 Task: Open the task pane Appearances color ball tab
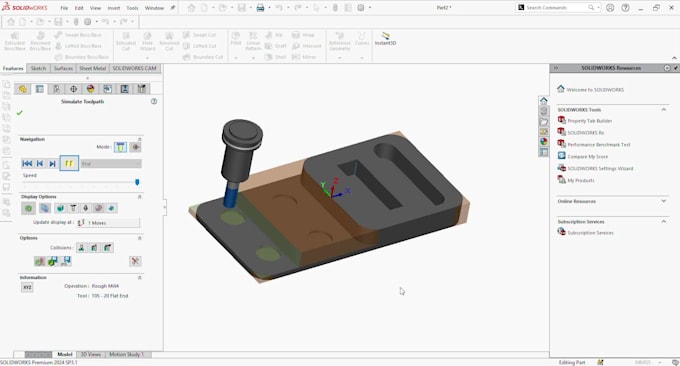tap(544, 142)
